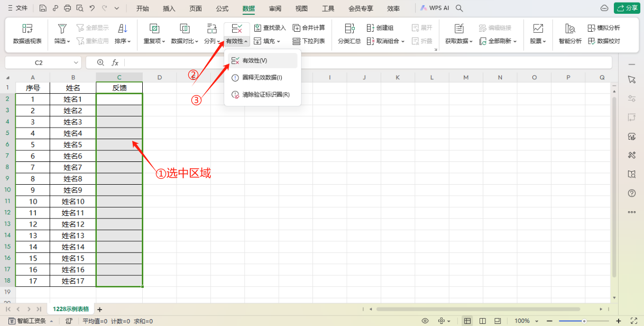Select 清除验证标识圈(R) menu entry
This screenshot has width=644, height=326.
point(262,95)
